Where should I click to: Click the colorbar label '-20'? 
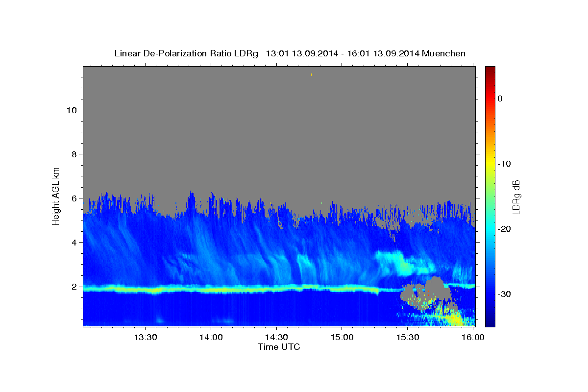pos(505,229)
